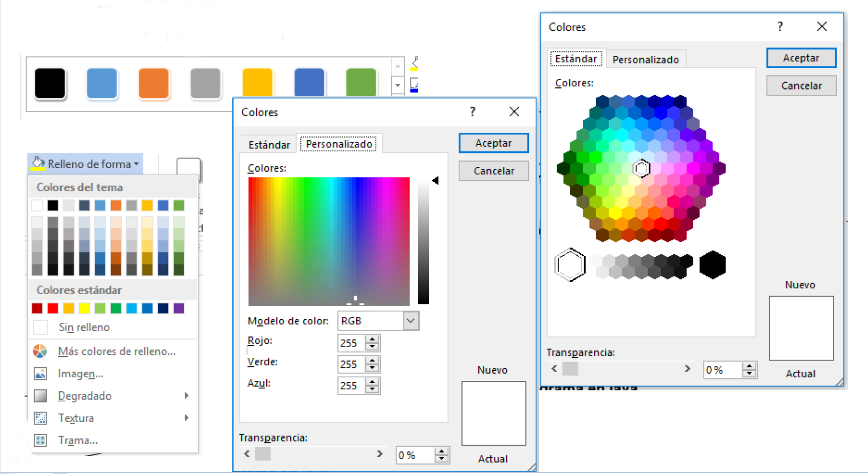Click large black hexagon in Estándar colors
868x474 pixels.
(713, 265)
